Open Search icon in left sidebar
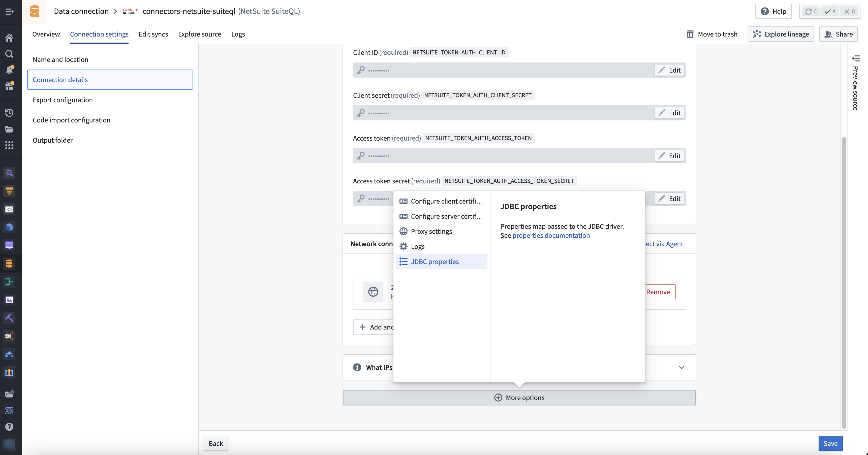The width and height of the screenshot is (868, 455). click(x=9, y=54)
